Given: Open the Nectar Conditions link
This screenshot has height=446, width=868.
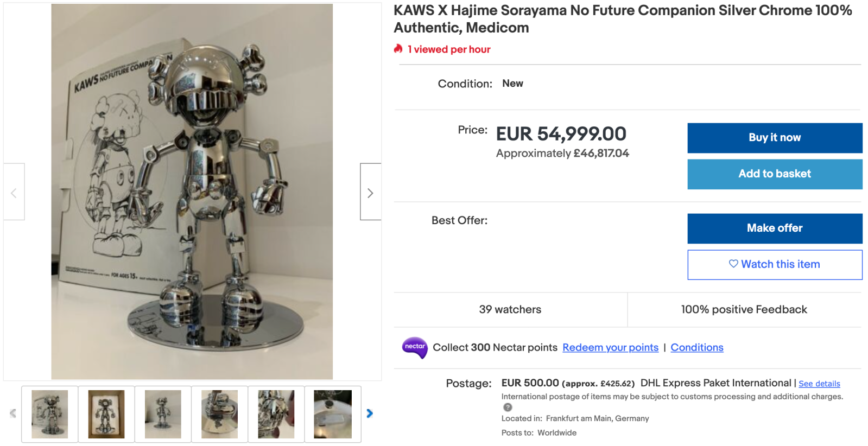Looking at the screenshot, I should [696, 348].
